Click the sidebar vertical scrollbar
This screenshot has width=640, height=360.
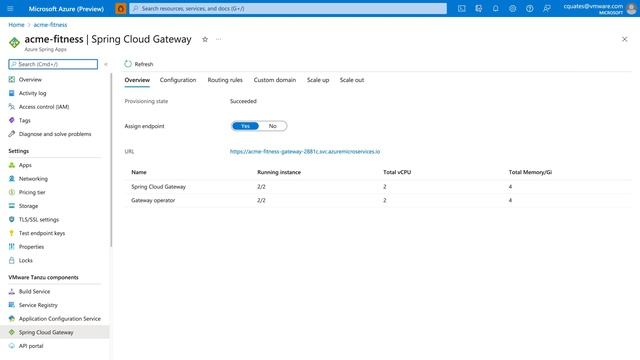(x=111, y=159)
